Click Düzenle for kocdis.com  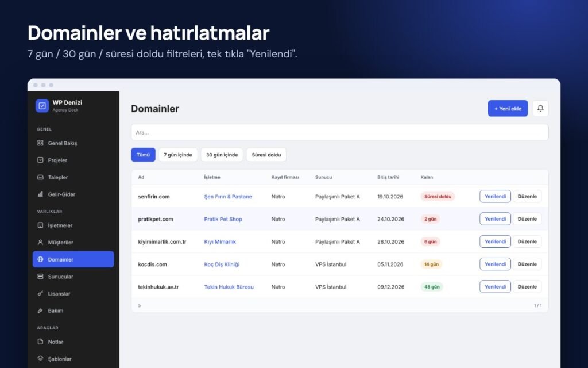click(x=527, y=264)
